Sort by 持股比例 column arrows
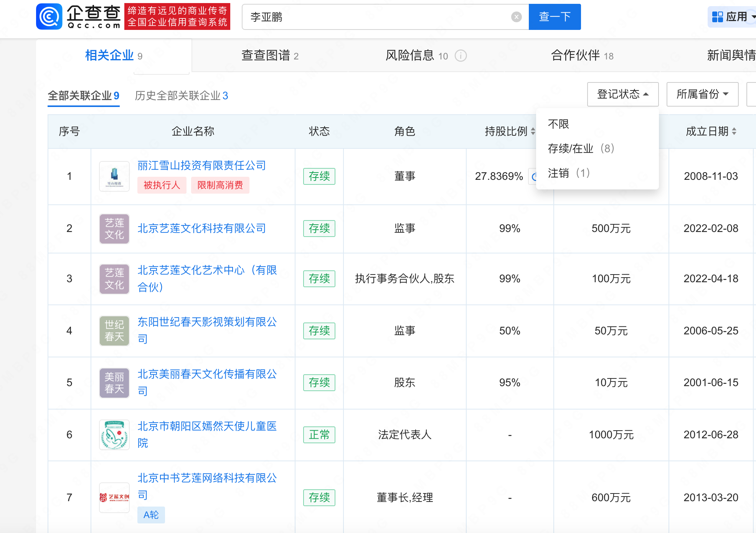The height and width of the screenshot is (533, 756). (533, 132)
